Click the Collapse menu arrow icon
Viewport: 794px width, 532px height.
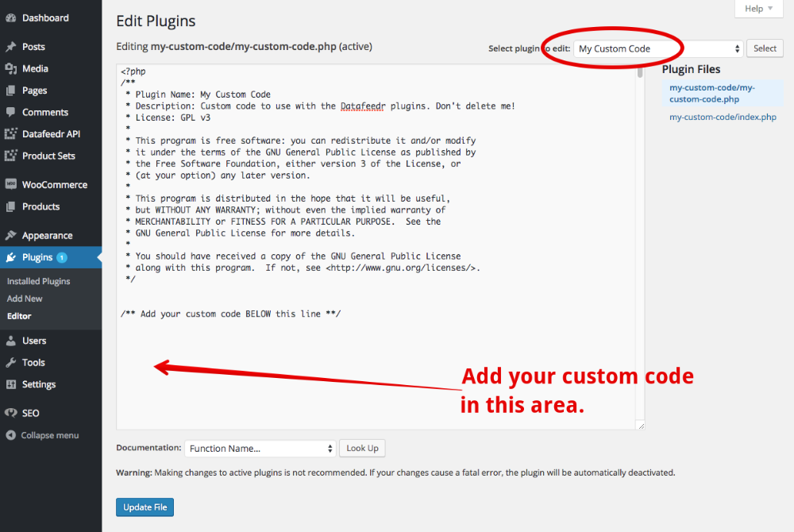tap(10, 435)
